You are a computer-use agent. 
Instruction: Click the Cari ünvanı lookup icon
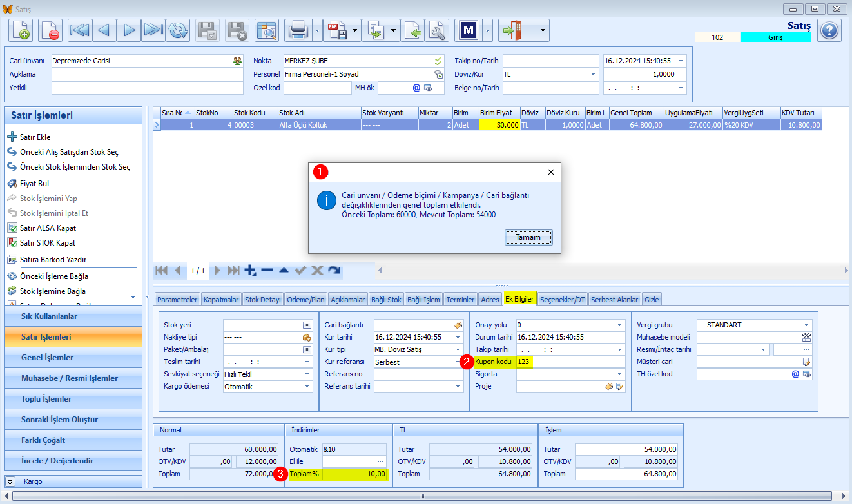tap(237, 61)
